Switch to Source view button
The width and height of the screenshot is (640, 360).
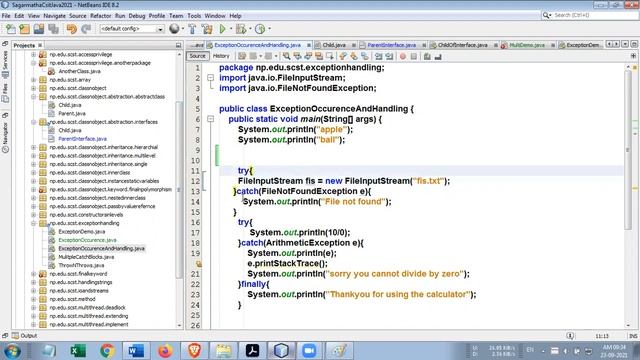198,56
